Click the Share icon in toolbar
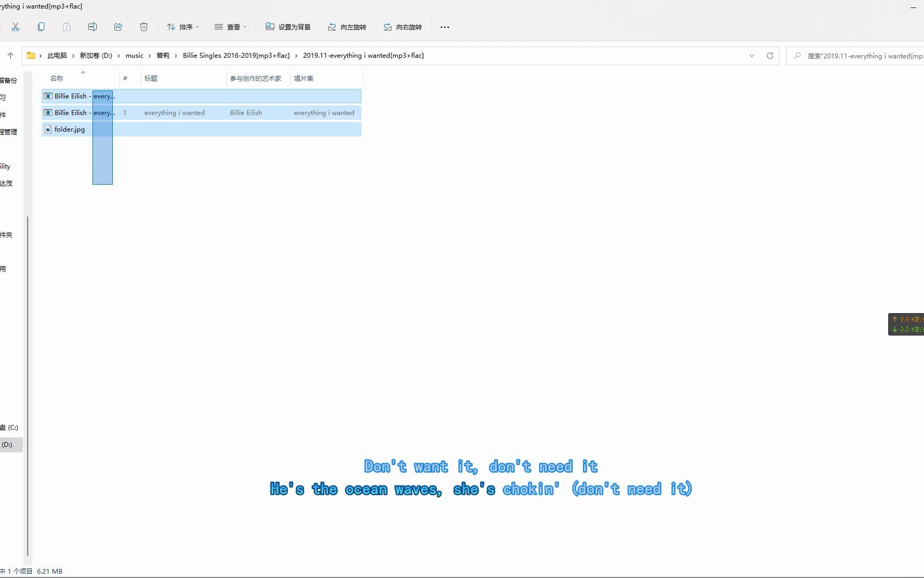The image size is (924, 578). click(x=118, y=27)
